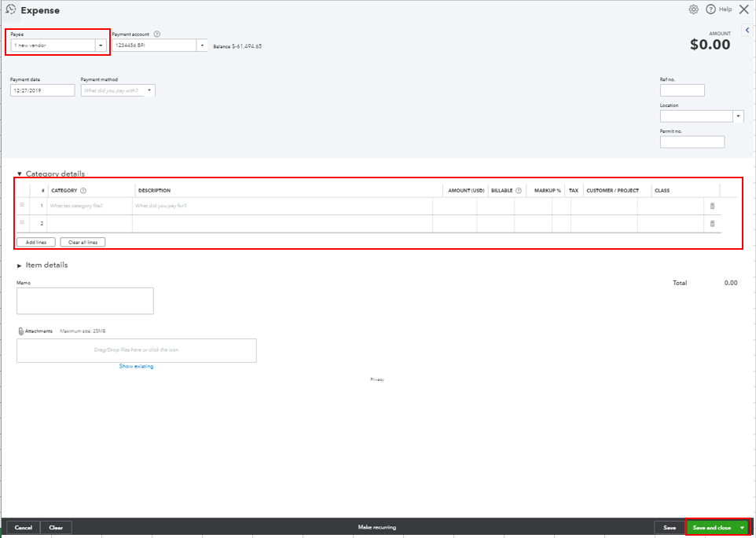The width and height of the screenshot is (756, 538).
Task: Grab the drag handle of line 1
Action: point(22,205)
